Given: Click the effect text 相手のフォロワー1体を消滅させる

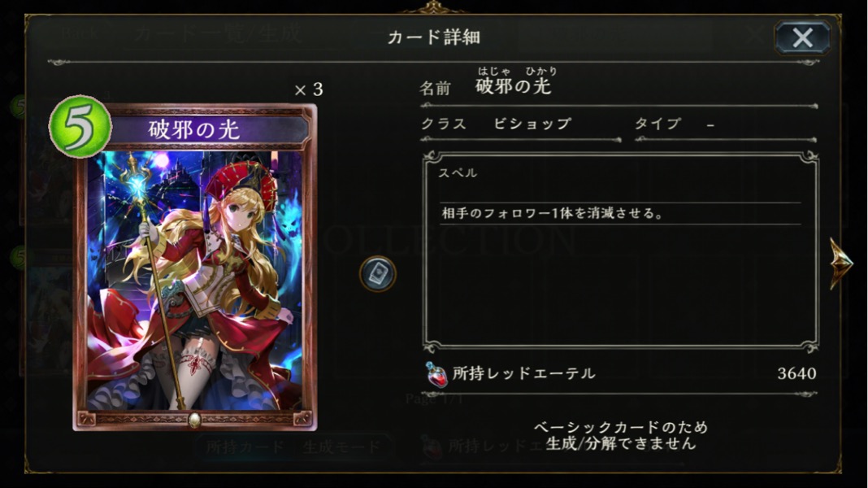Looking at the screenshot, I should tap(552, 213).
